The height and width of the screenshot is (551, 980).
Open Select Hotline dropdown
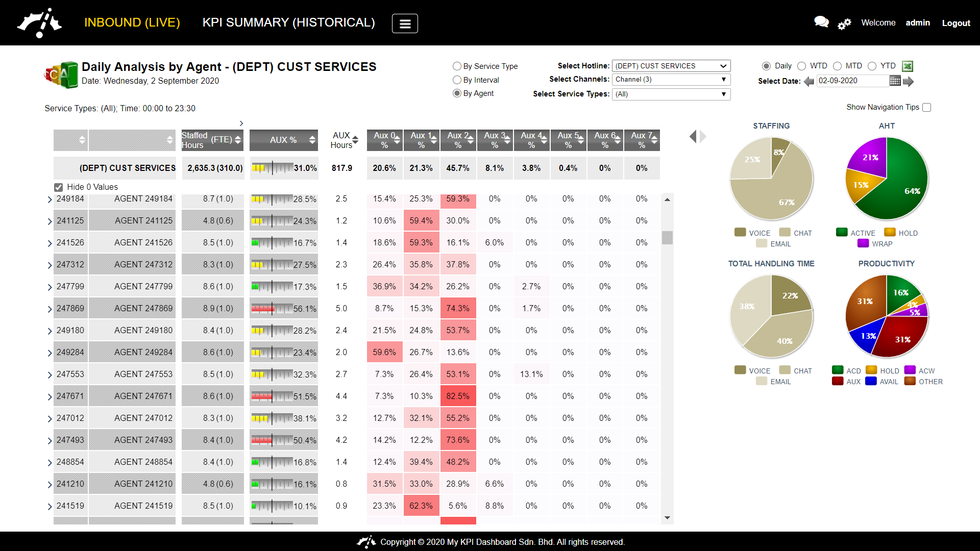point(671,66)
